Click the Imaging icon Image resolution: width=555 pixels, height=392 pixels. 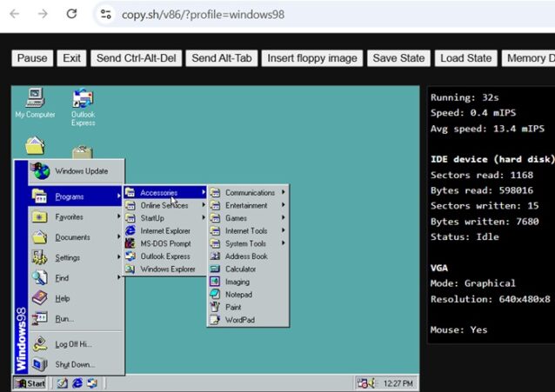[x=215, y=282]
